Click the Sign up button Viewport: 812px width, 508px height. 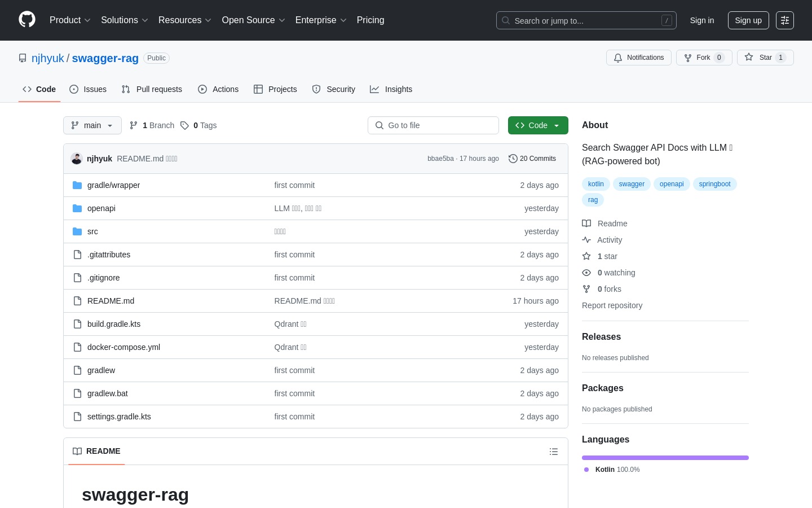pos(748,20)
